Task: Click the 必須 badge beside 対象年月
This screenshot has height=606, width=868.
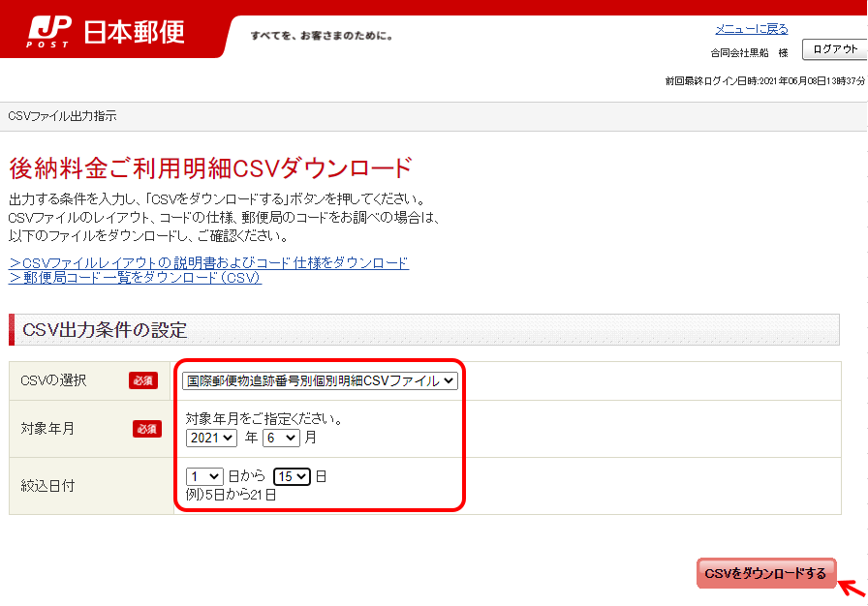Action: 147,429
